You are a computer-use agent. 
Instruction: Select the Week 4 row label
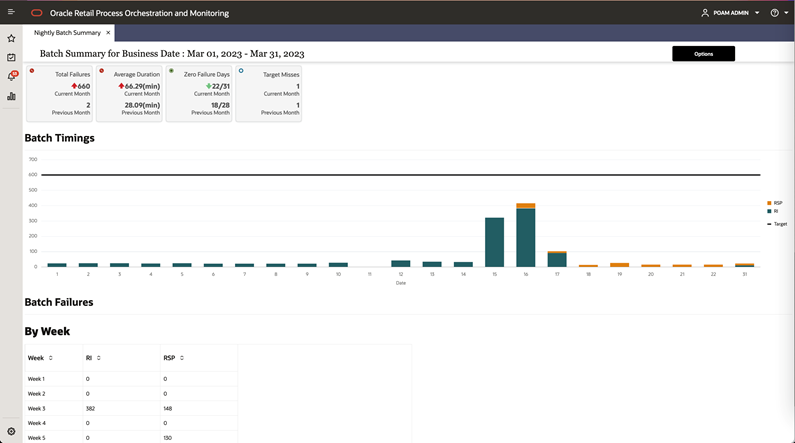(36, 423)
